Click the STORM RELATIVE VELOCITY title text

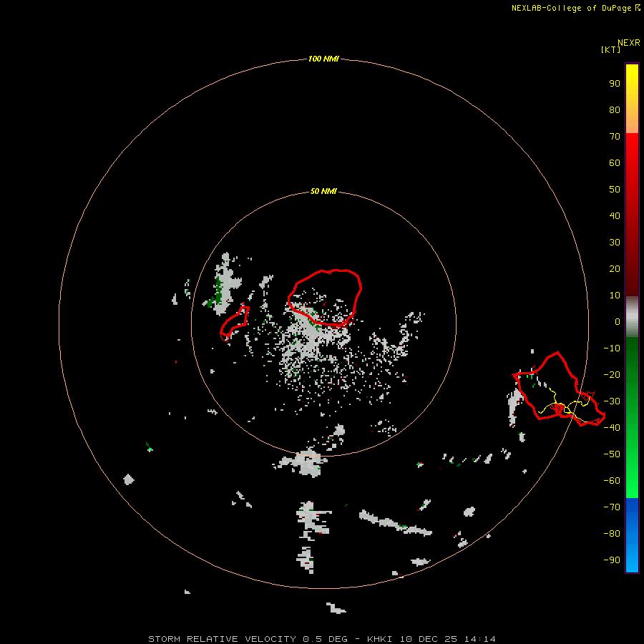(222, 639)
